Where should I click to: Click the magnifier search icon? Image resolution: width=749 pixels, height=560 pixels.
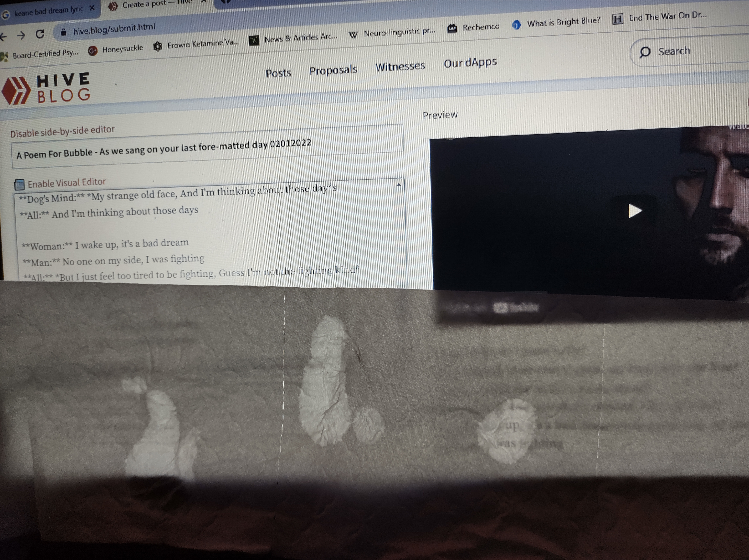[x=645, y=52]
